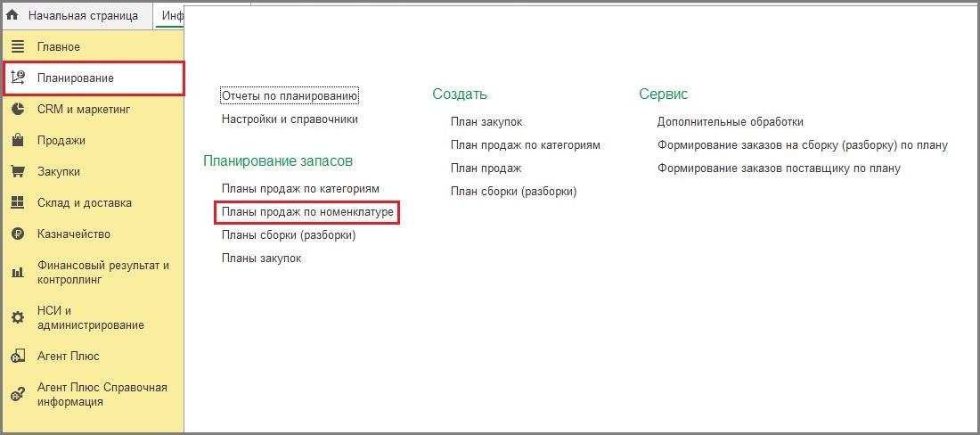
Task: Open Планы продаж по категориям list
Action: [300, 188]
